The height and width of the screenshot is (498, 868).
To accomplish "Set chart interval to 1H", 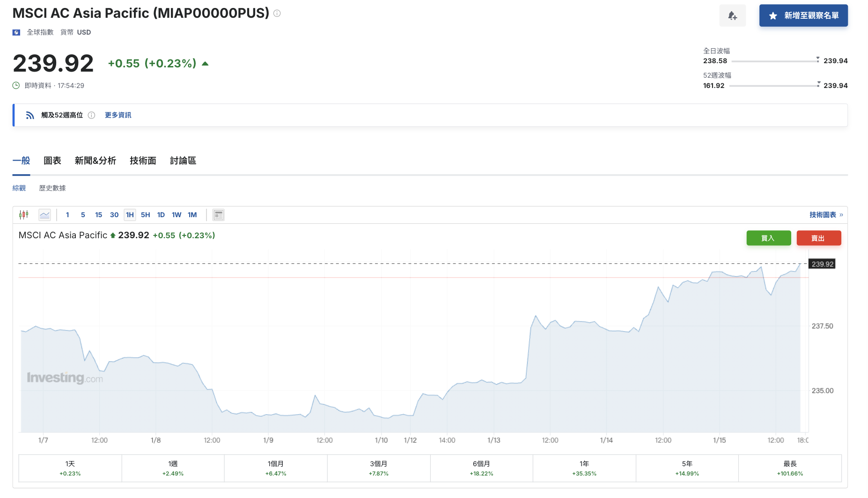I will click(130, 215).
